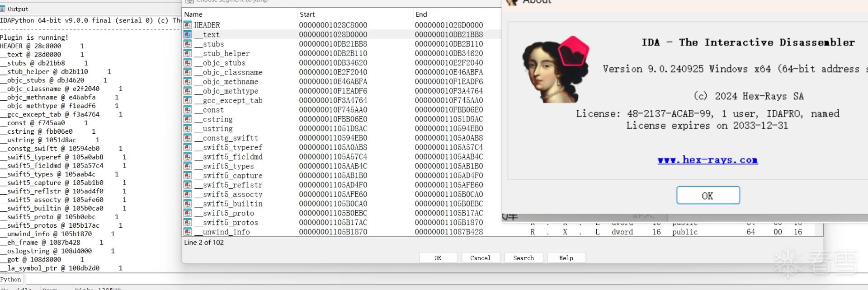Select the __swift5_types segment name
This screenshot has width=868, height=290.
coord(224,166)
